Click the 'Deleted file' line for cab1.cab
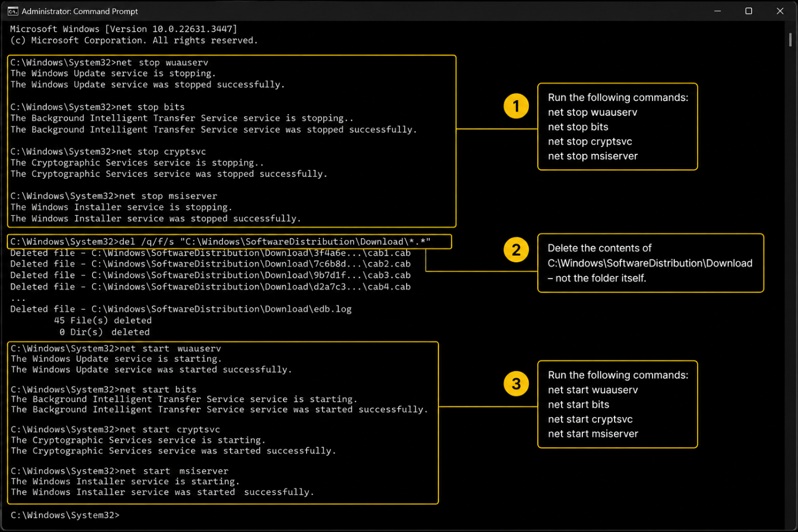798x532 pixels. [210, 253]
